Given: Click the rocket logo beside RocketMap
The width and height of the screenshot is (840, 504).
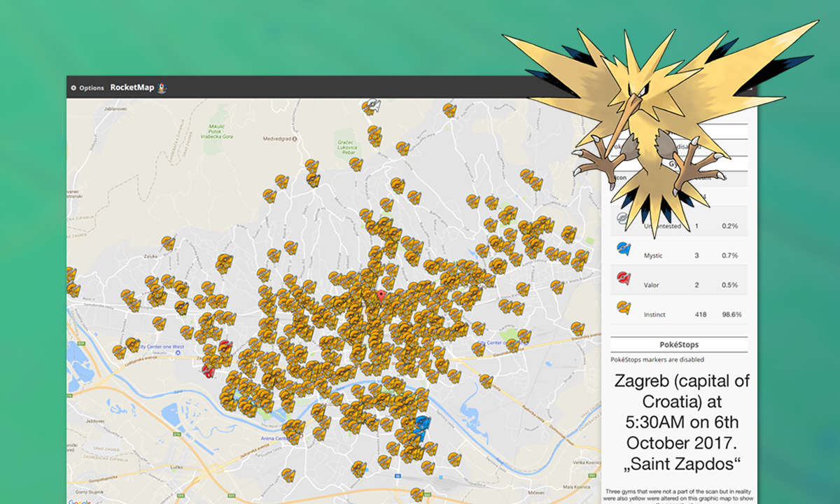Looking at the screenshot, I should click(x=162, y=87).
